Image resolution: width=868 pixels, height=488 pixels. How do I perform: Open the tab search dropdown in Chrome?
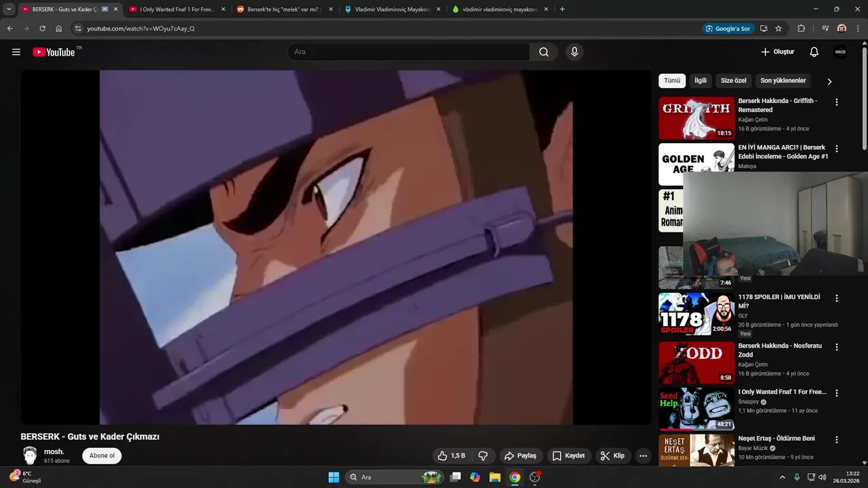tap(9, 9)
